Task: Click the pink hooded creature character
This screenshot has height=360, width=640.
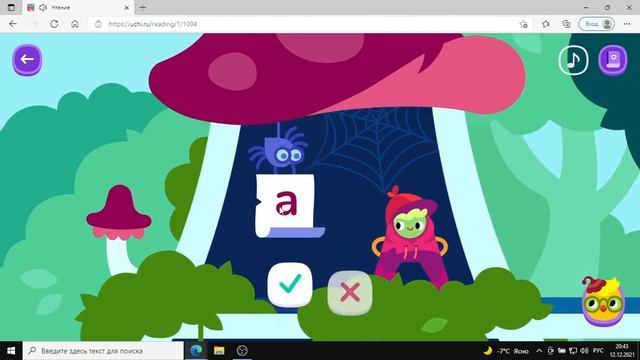Action: [x=409, y=237]
